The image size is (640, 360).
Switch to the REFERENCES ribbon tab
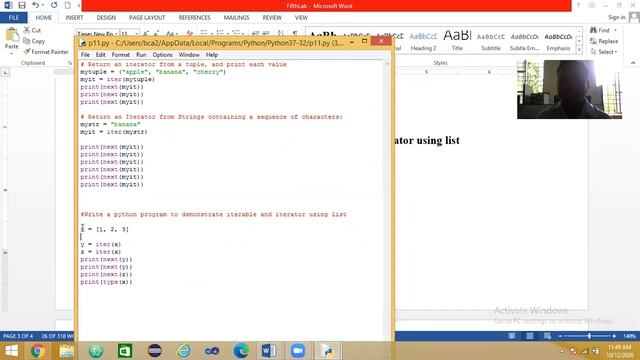coord(194,18)
